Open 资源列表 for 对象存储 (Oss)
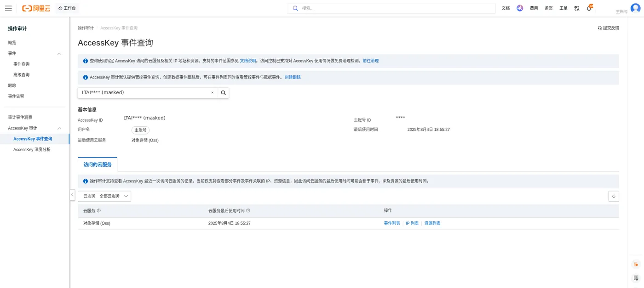 click(432, 223)
